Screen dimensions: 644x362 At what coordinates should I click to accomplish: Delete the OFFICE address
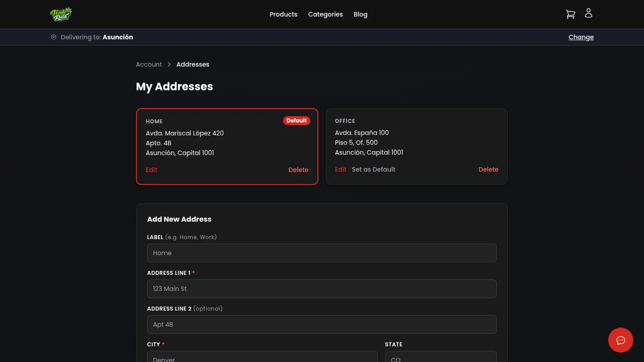[x=488, y=169]
